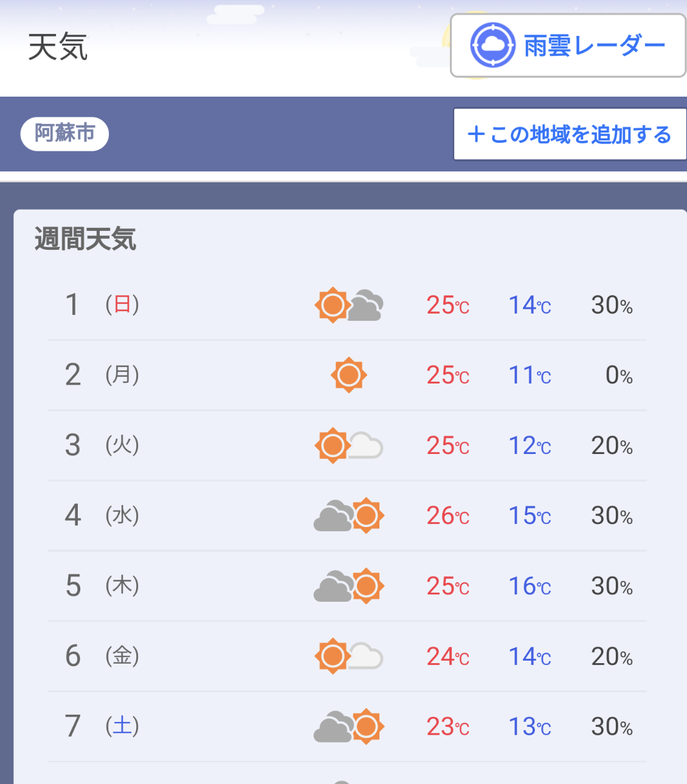Open the 雨雲レーダー rain radar button

coord(568,46)
